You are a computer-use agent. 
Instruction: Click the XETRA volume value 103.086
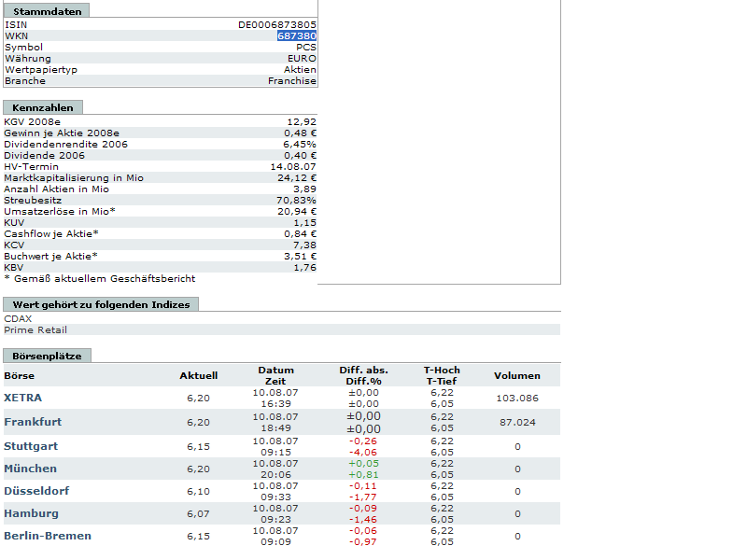coord(516,398)
